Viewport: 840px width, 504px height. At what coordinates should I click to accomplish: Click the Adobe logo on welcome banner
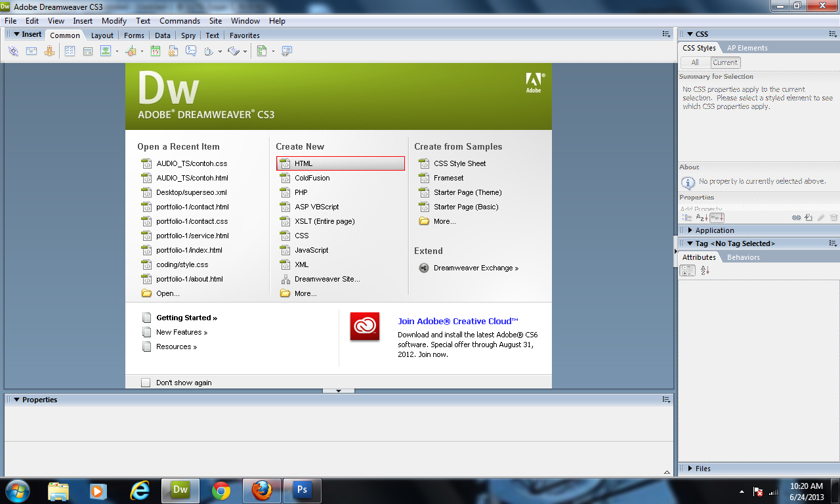[x=535, y=83]
